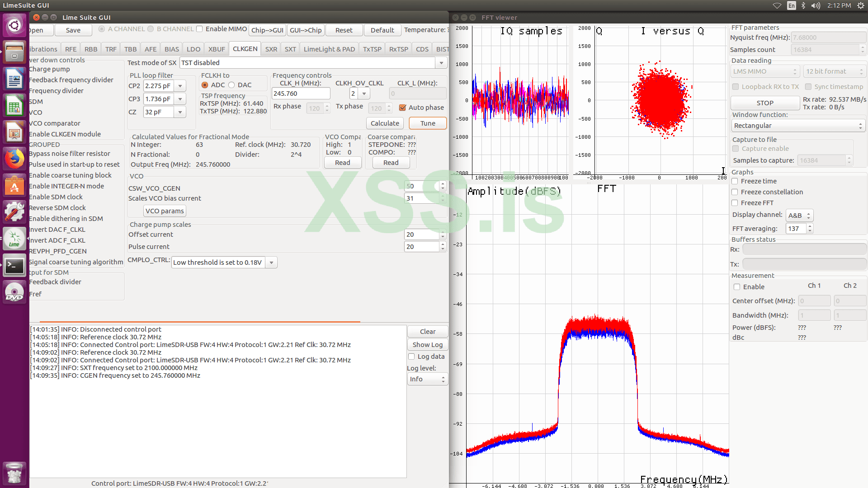Viewport: 868px width, 488px height.
Task: Open the Trash dock icon
Action: click(14, 473)
